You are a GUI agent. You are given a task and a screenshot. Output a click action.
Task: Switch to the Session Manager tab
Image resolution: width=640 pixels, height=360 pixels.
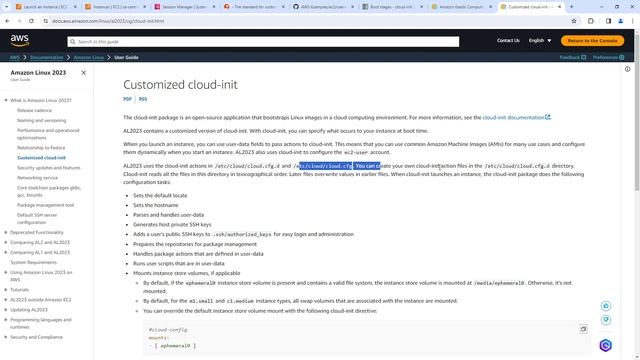coord(184,7)
